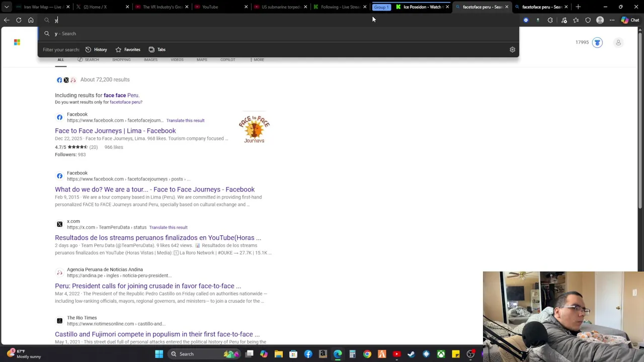Open File Explorer from taskbar
Screen dimensions: 644x362
click(278, 354)
